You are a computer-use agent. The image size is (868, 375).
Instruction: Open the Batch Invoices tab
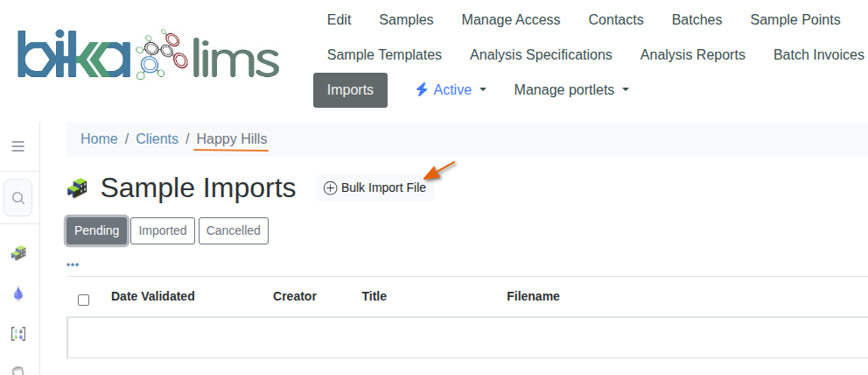click(818, 54)
